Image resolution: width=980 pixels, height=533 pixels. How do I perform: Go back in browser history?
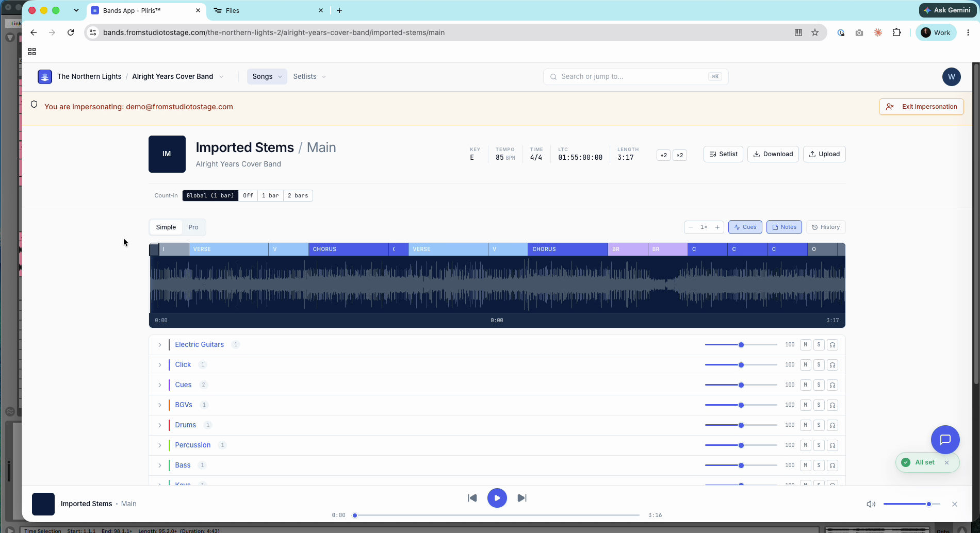pos(34,32)
